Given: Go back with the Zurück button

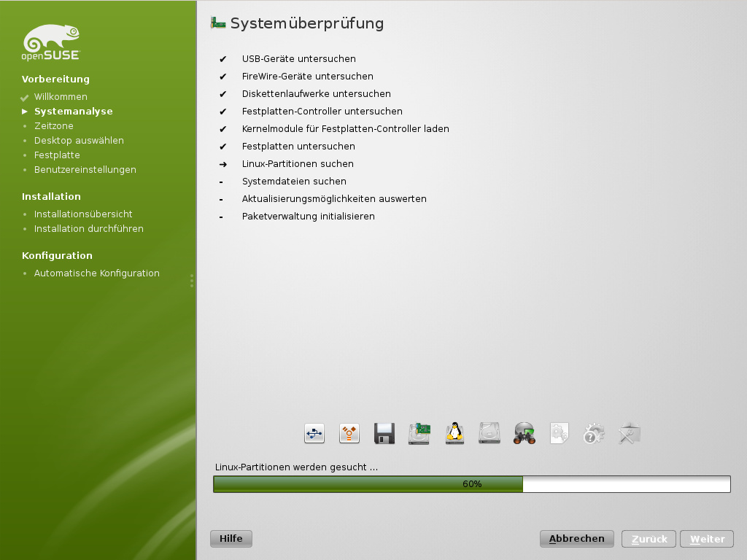Looking at the screenshot, I should pos(649,539).
